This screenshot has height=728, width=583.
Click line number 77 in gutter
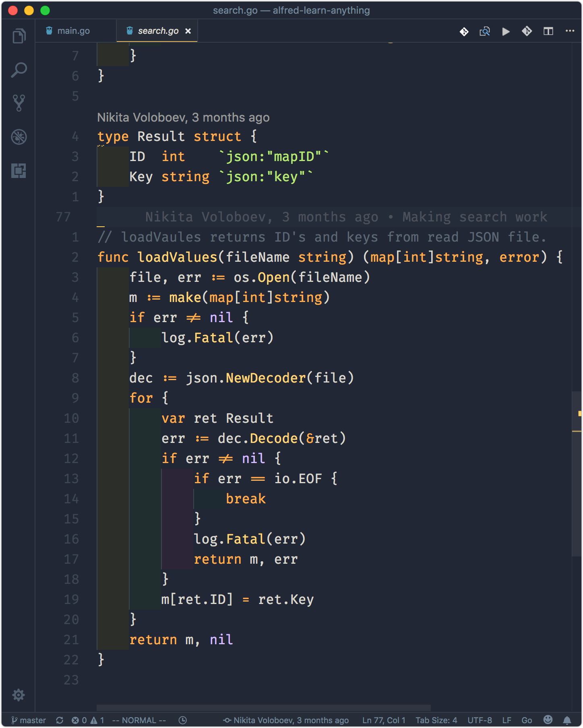coord(63,217)
